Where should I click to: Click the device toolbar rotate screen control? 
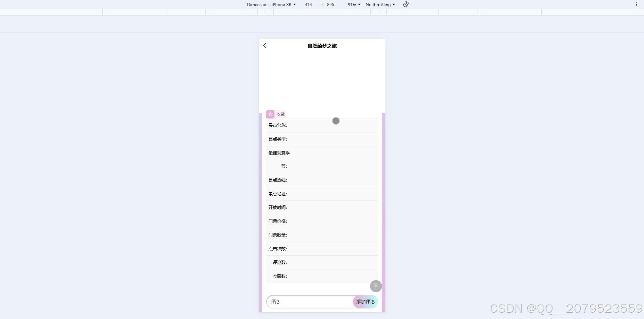click(406, 4)
